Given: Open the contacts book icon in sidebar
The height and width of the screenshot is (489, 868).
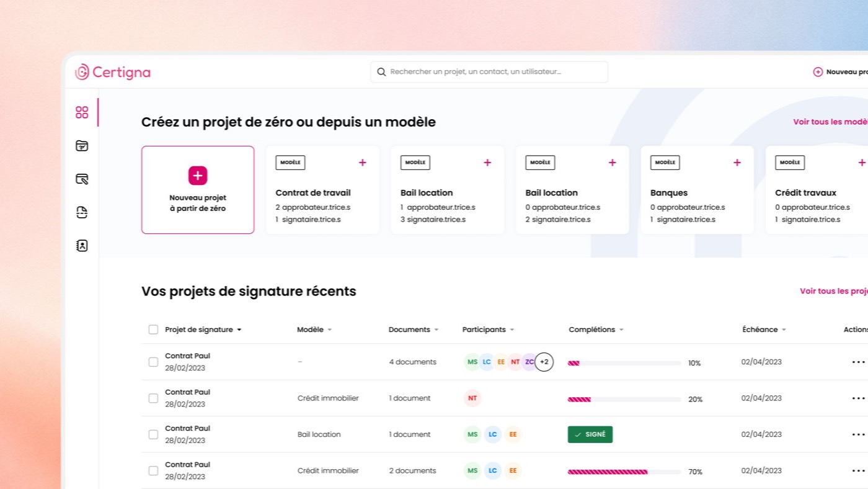Looking at the screenshot, I should click(x=82, y=246).
